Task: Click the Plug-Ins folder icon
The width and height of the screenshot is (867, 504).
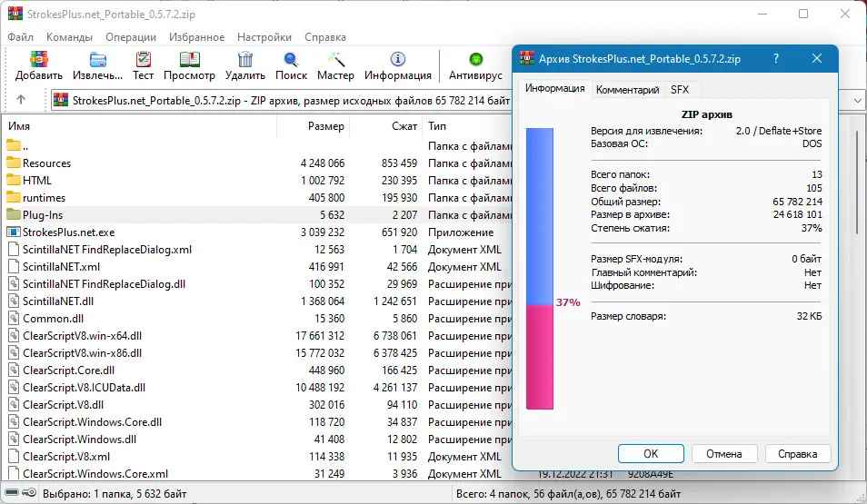Action: click(14, 214)
